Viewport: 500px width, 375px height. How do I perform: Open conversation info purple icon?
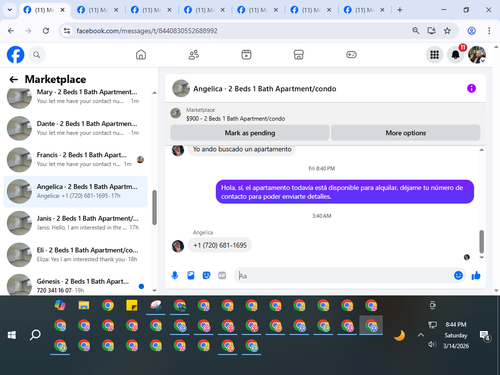pyautogui.click(x=471, y=88)
